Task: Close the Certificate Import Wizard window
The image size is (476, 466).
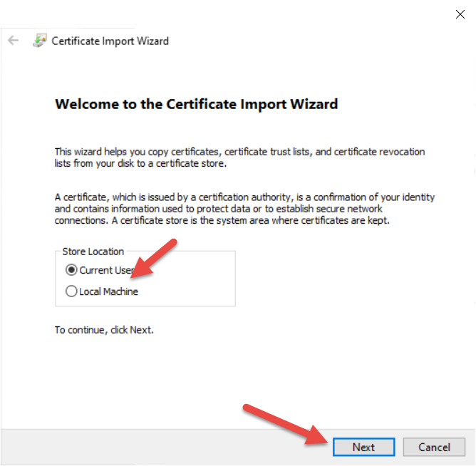Action: tap(460, 14)
